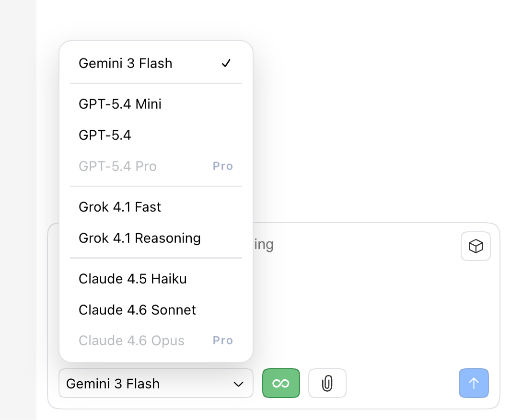The height and width of the screenshot is (420, 511).
Task: Click the checkmark next to Gemini 3 Flash
Action: coord(226,63)
